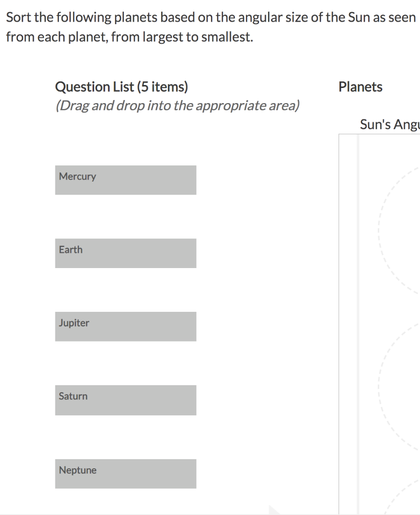420x515 pixels.
Task: Select the Saturn item tile
Action: (125, 400)
